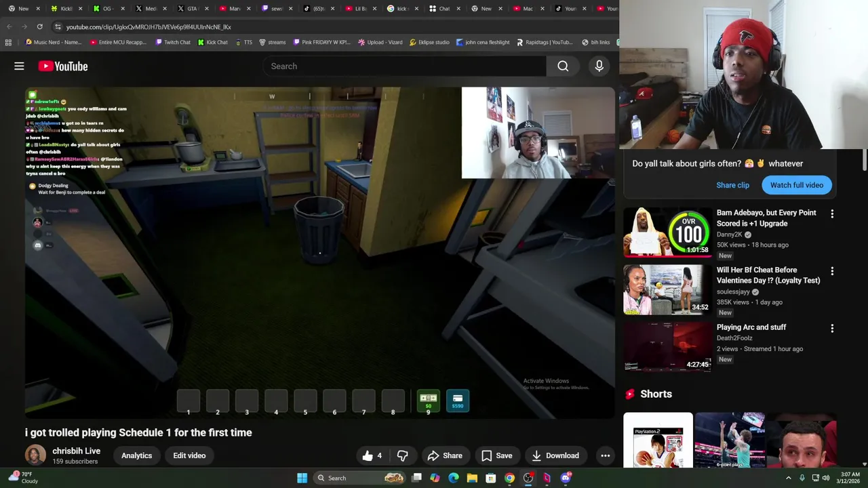Launch Microsoft Edge from taskbar
Image resolution: width=868 pixels, height=488 pixels.
[454, 478]
